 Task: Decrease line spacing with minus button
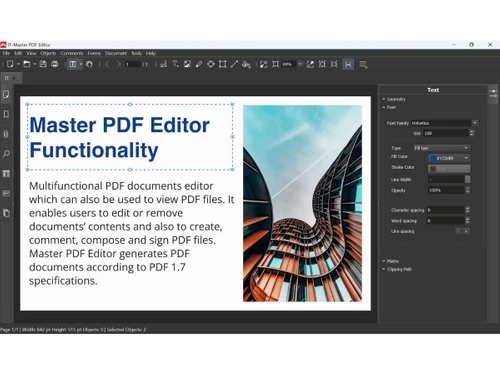[458, 231]
